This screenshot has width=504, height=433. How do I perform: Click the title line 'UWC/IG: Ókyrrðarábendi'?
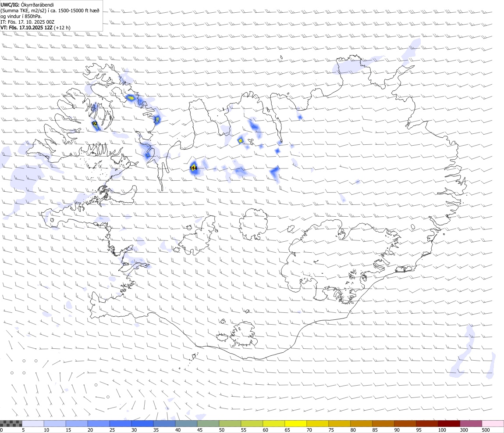(x=27, y=5)
